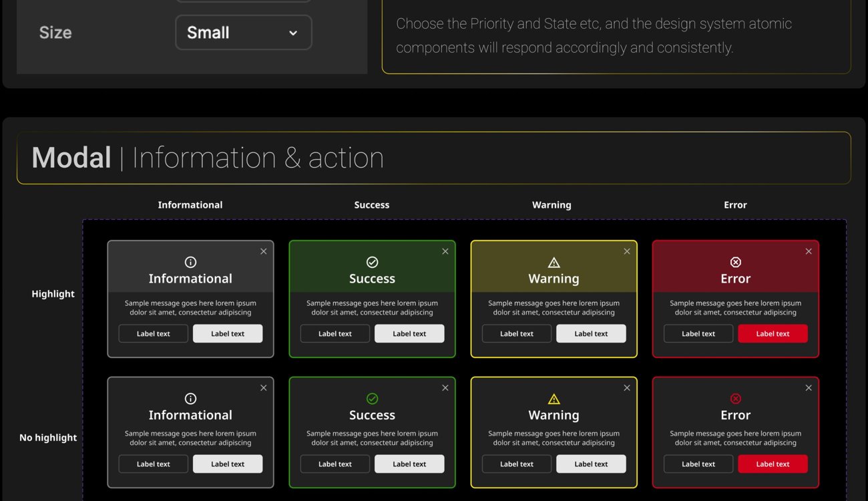Click outlined Label text button in highlighted Warning modal
The image size is (868, 501).
[517, 333]
